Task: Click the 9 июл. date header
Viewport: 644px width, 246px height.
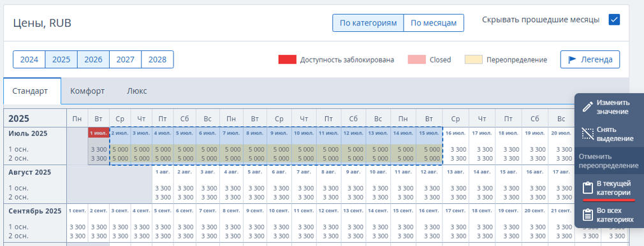Action: click(279, 133)
